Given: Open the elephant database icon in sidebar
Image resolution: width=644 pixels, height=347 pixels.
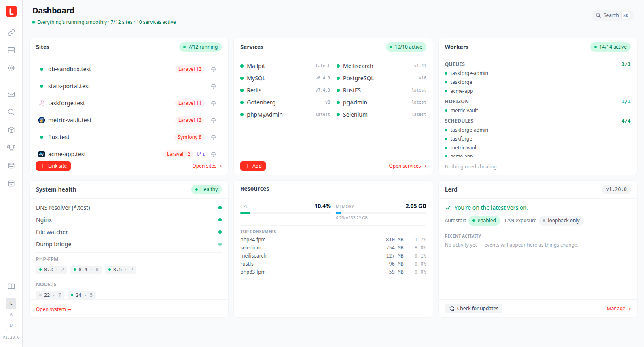Looking at the screenshot, I should [x=11, y=148].
